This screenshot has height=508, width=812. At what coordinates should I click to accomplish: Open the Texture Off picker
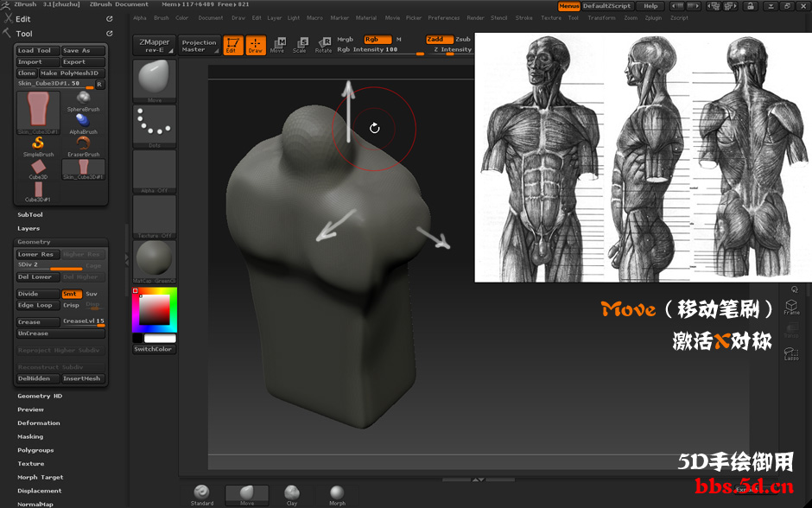point(155,217)
